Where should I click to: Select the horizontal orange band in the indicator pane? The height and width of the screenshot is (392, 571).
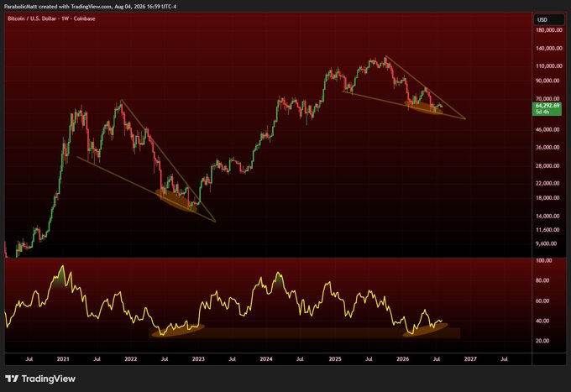pyautogui.click(x=305, y=332)
